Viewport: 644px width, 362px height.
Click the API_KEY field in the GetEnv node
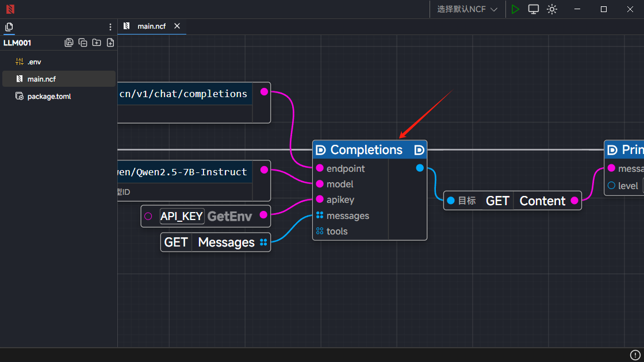pos(182,216)
